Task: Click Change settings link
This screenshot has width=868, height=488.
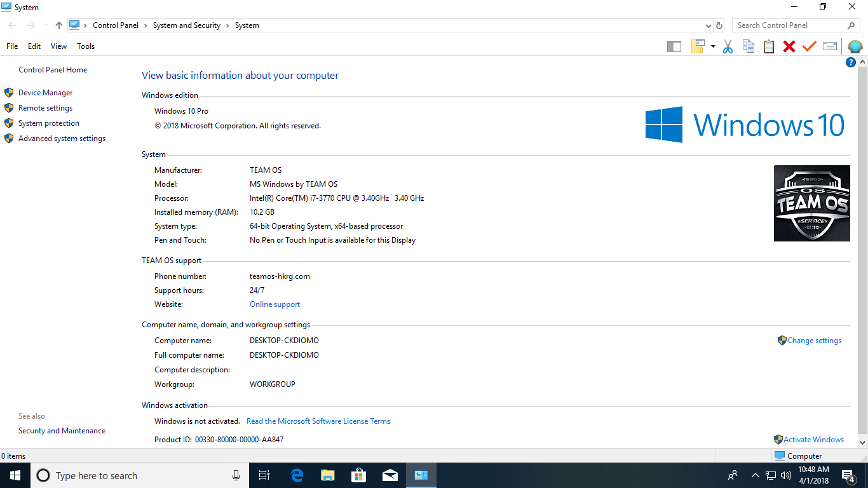Action: [814, 341]
